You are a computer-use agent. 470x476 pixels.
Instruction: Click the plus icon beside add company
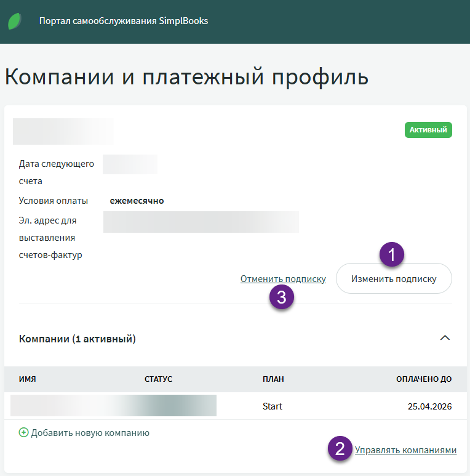(24, 433)
